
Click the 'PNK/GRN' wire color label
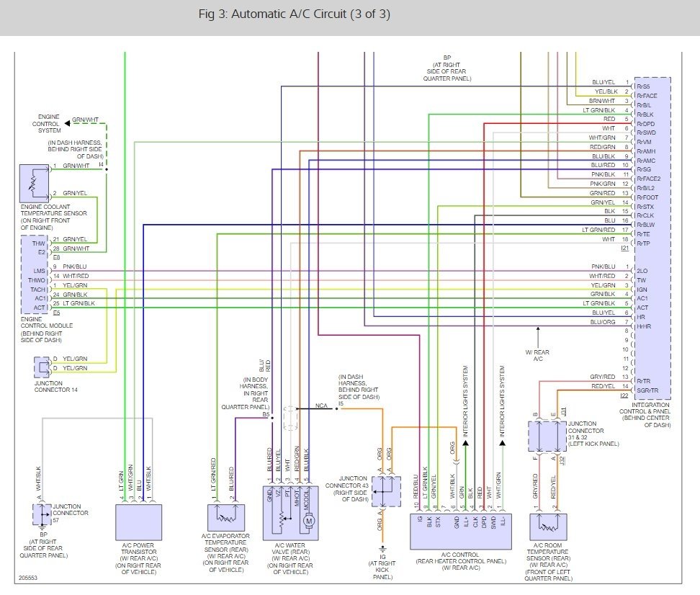pos(603,184)
